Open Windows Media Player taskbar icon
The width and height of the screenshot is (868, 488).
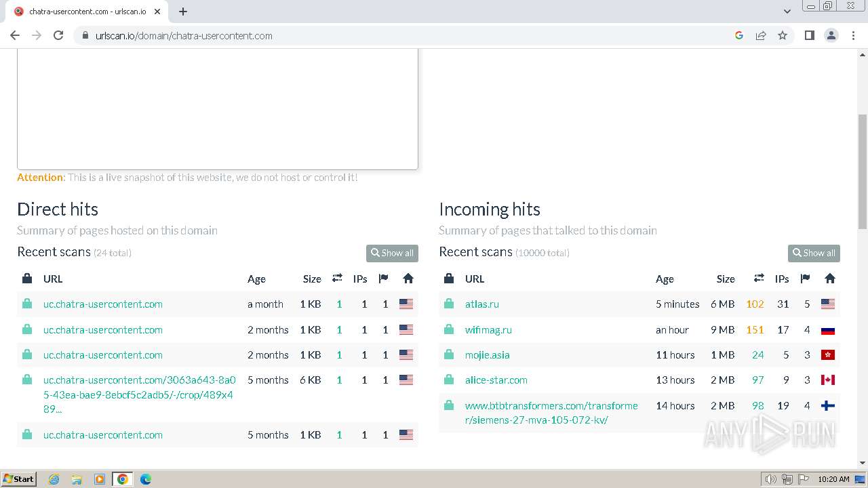pyautogui.click(x=100, y=479)
